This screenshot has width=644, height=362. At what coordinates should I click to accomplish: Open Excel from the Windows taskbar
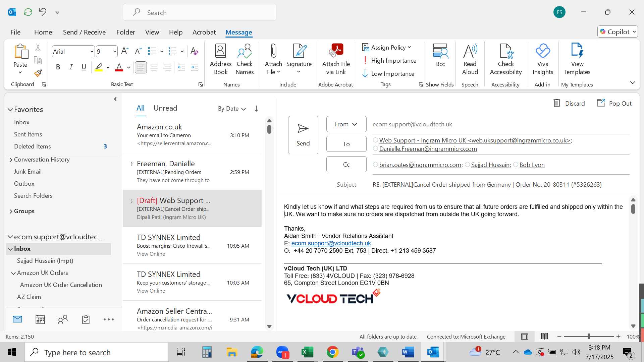pyautogui.click(x=307, y=352)
